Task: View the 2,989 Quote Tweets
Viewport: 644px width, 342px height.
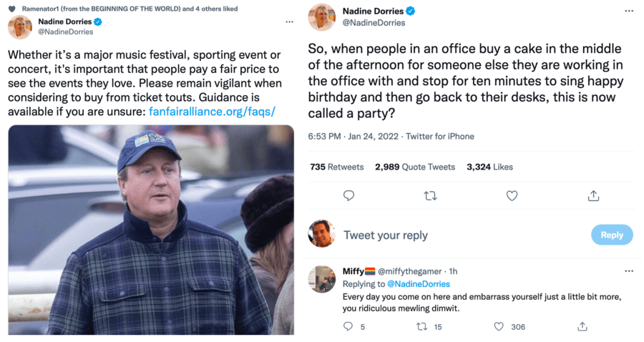Action: 415,167
